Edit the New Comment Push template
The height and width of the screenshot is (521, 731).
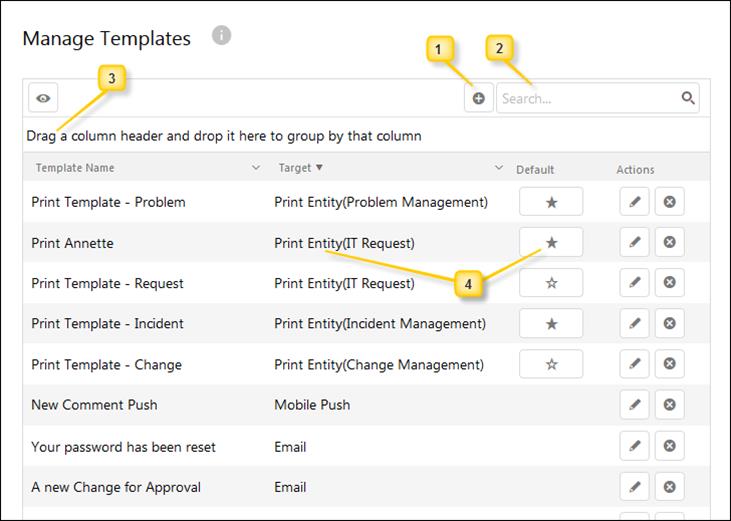[634, 405]
